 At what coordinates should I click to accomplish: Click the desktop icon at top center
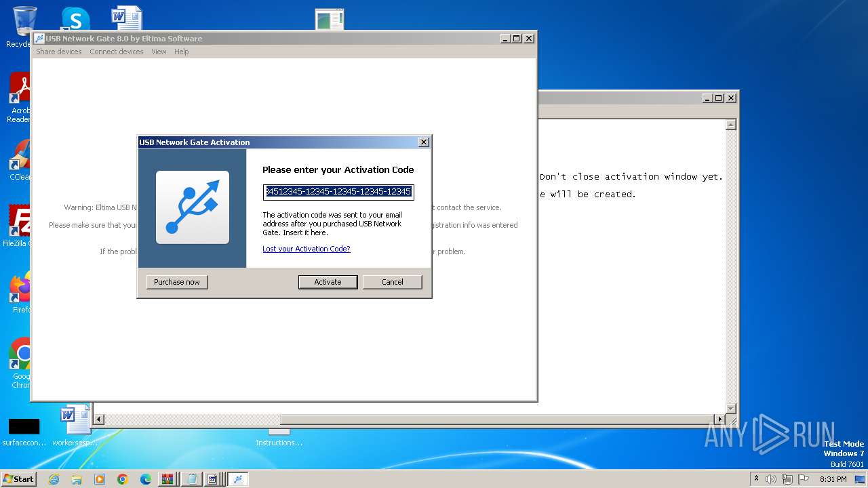click(330, 19)
